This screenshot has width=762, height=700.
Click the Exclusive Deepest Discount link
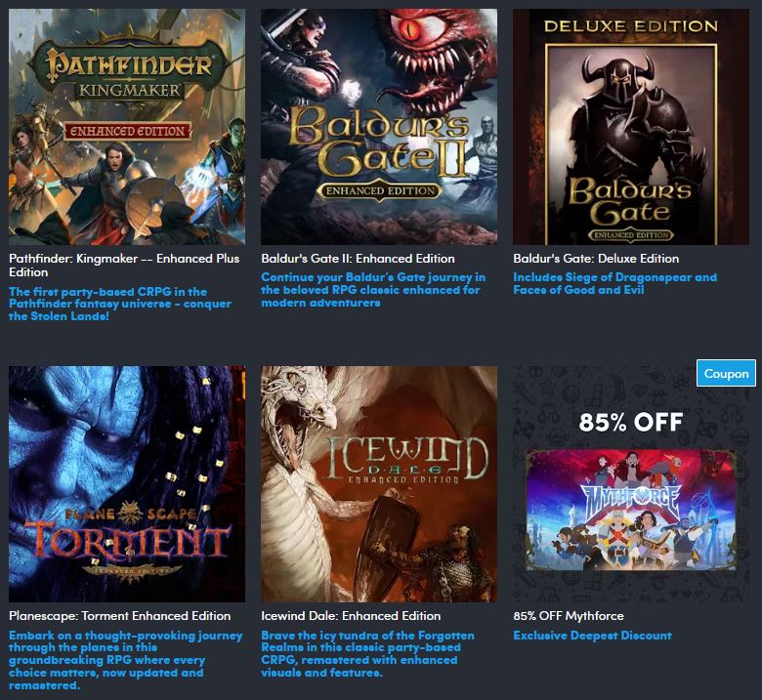(x=592, y=636)
